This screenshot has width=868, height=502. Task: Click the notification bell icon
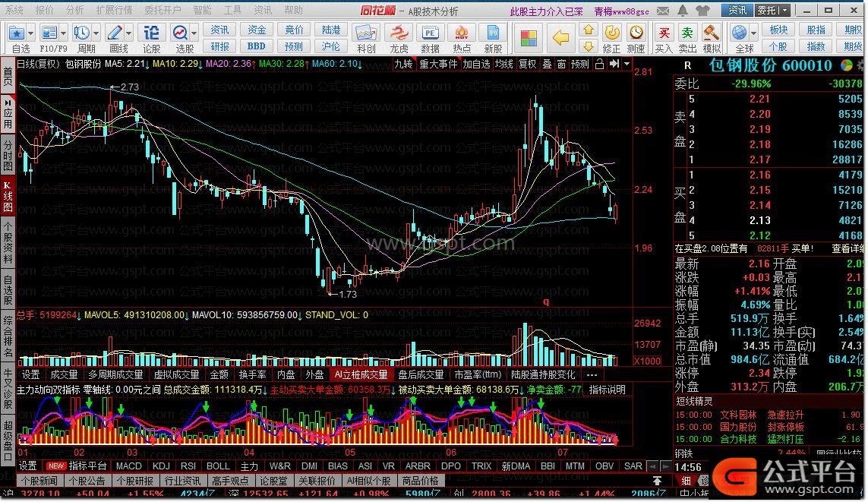[683, 11]
